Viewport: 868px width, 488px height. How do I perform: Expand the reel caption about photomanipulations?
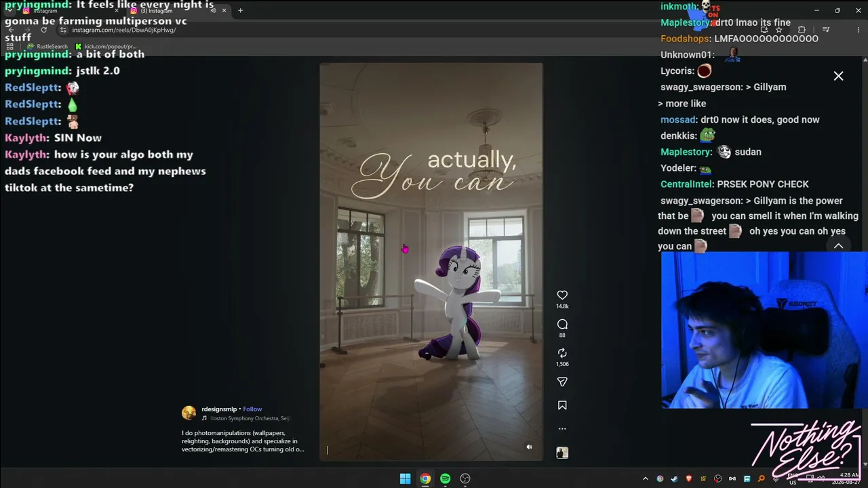point(243,441)
